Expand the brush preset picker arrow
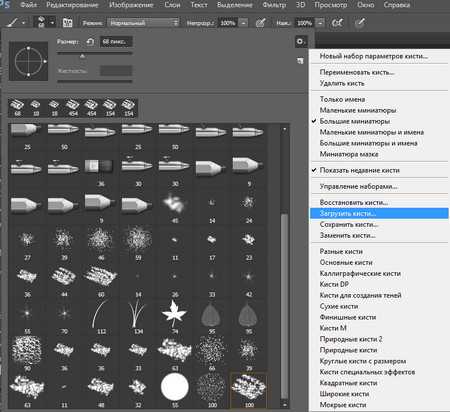 click(x=52, y=23)
